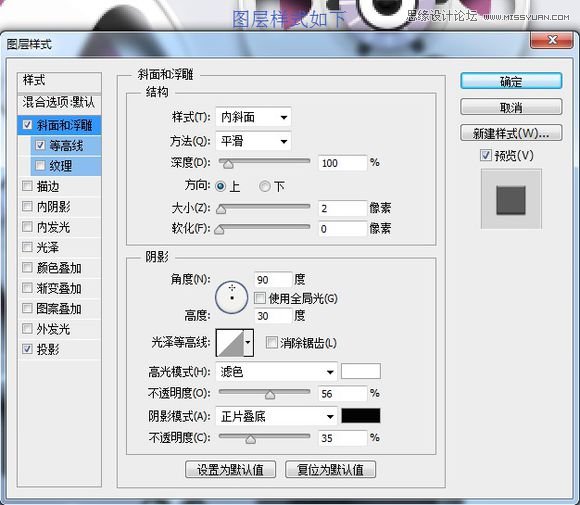Click highlight 不透明度(O) slider handle
This screenshot has height=505, width=580.
point(270,395)
